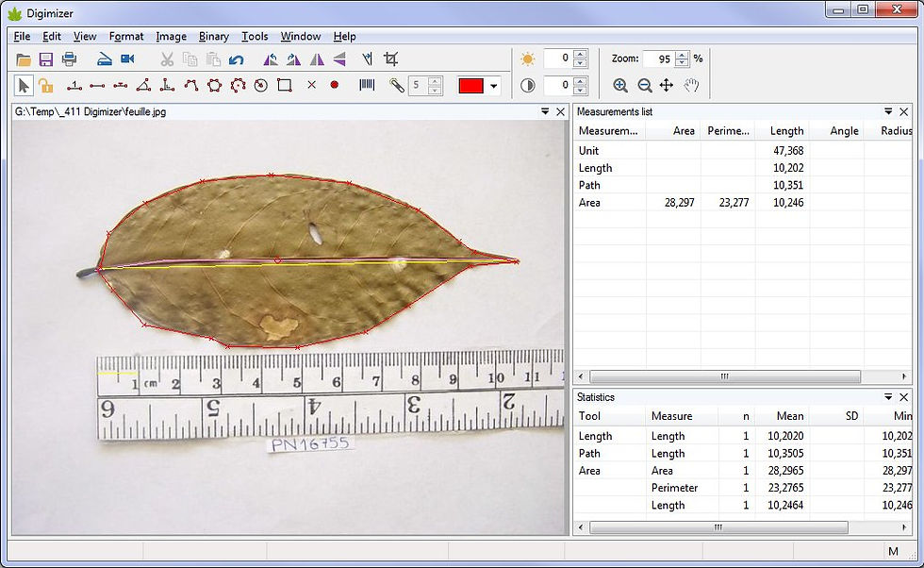Click the red line color swatch
924x568 pixels.
[x=470, y=86]
